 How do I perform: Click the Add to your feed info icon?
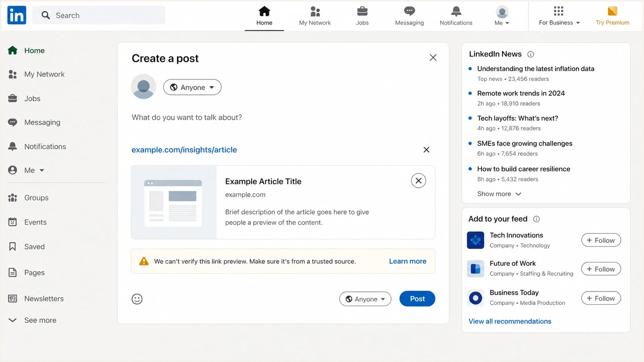pyautogui.click(x=537, y=219)
